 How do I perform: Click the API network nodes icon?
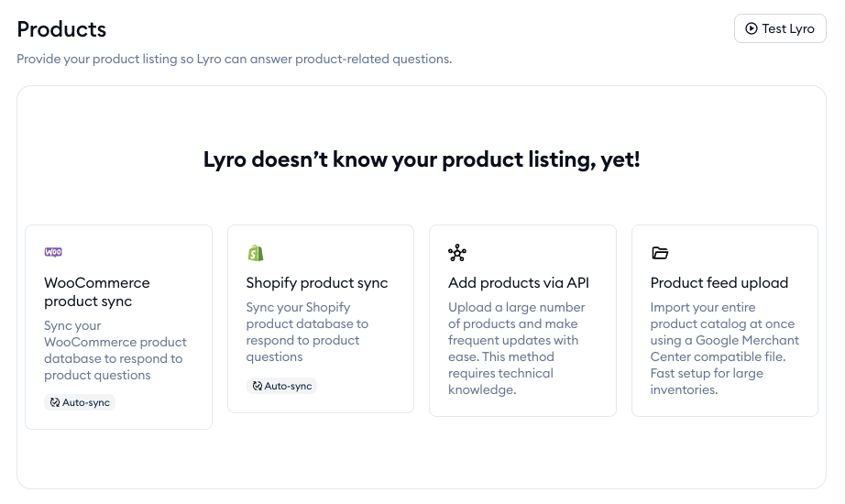[x=457, y=253]
